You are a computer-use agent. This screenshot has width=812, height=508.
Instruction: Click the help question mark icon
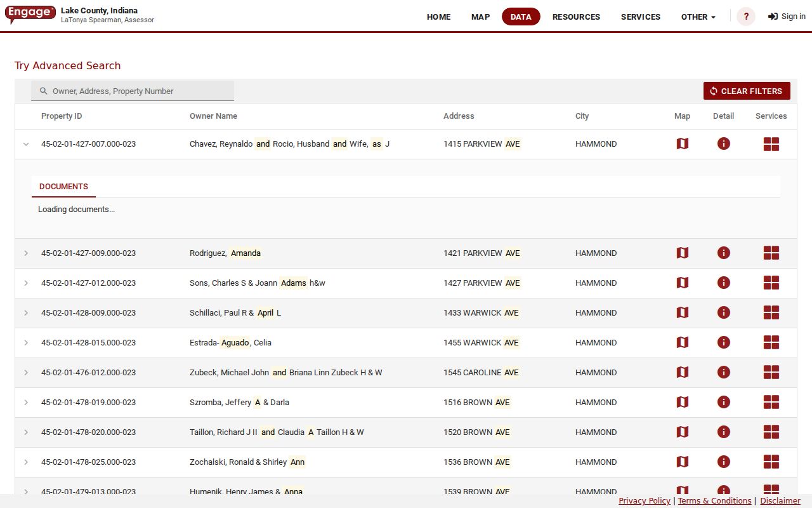(x=746, y=17)
